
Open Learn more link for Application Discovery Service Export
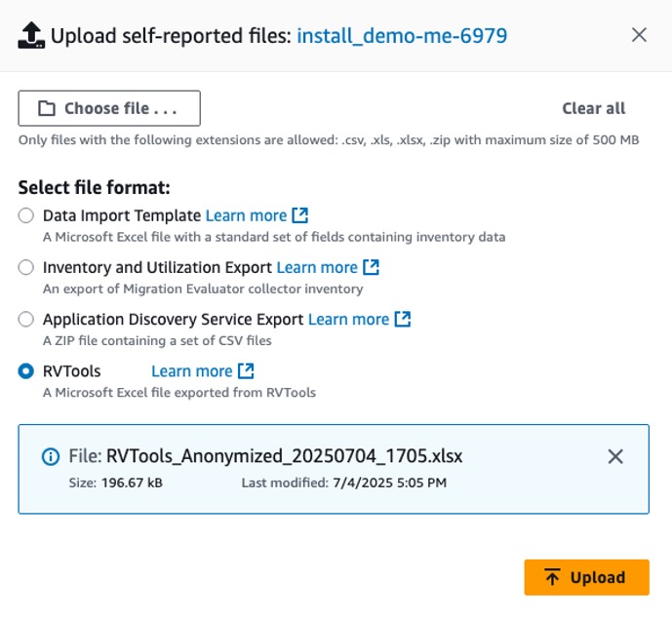348,319
